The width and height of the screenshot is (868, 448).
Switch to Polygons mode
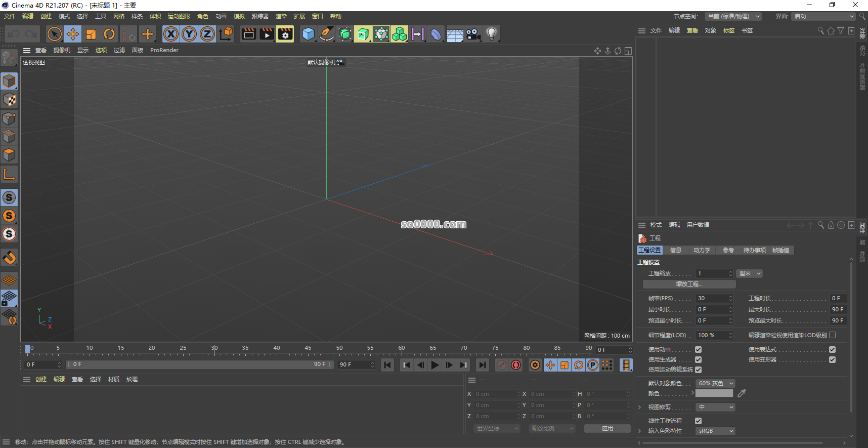pos(9,155)
